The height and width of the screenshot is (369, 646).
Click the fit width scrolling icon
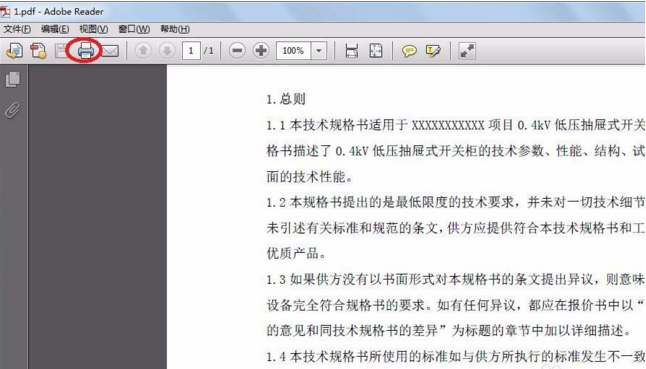[x=351, y=51]
